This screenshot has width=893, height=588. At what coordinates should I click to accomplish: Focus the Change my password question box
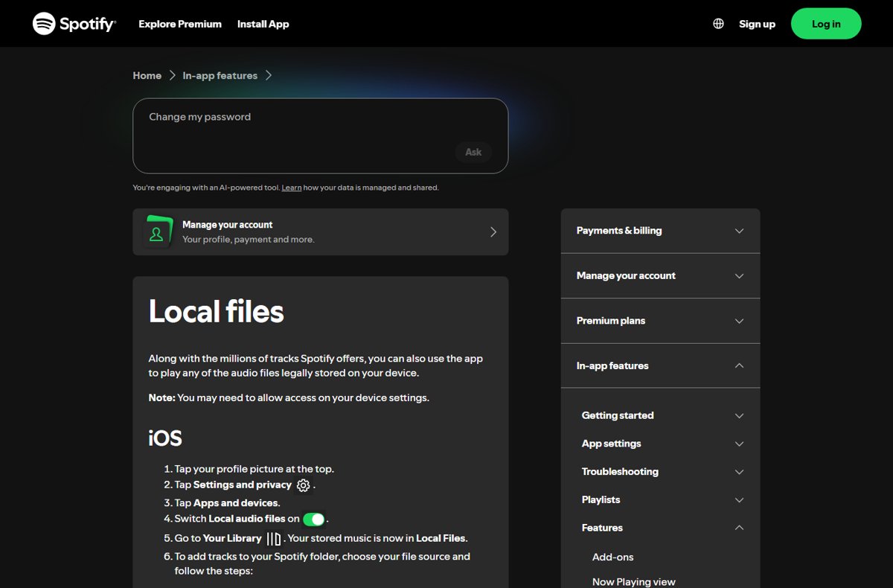point(321,136)
